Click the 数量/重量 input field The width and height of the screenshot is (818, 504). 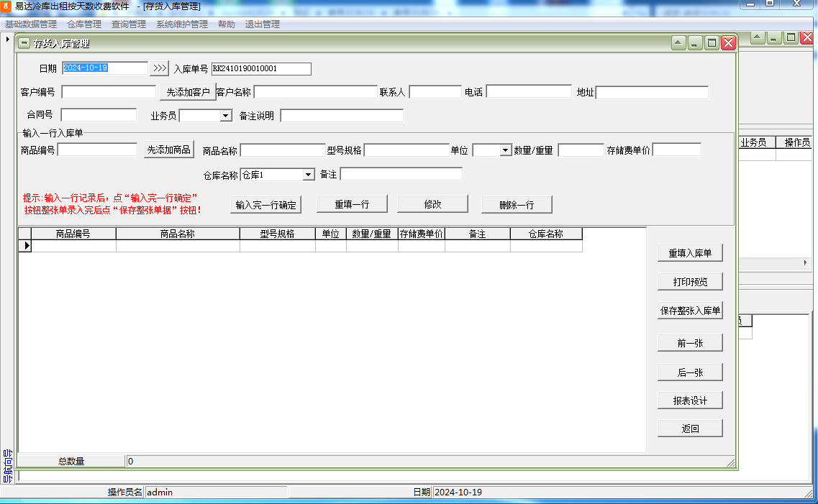[x=581, y=151]
